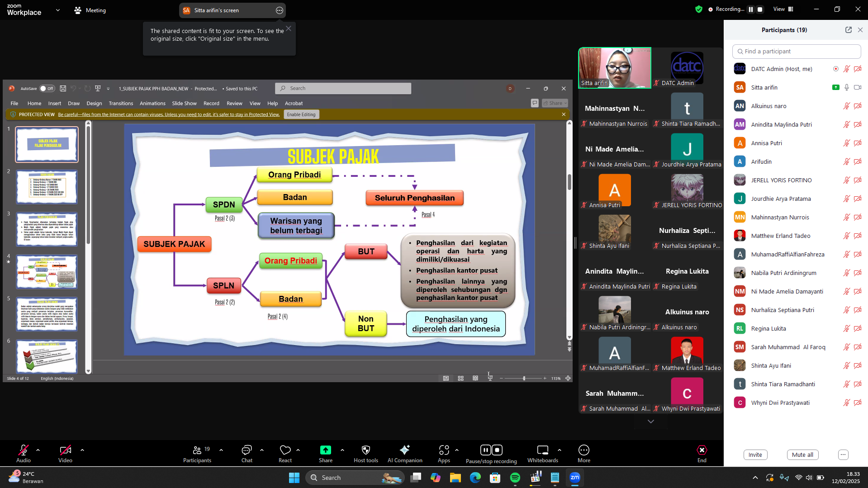The image size is (868, 488).
Task: Launch AI Companion
Action: [404, 450]
